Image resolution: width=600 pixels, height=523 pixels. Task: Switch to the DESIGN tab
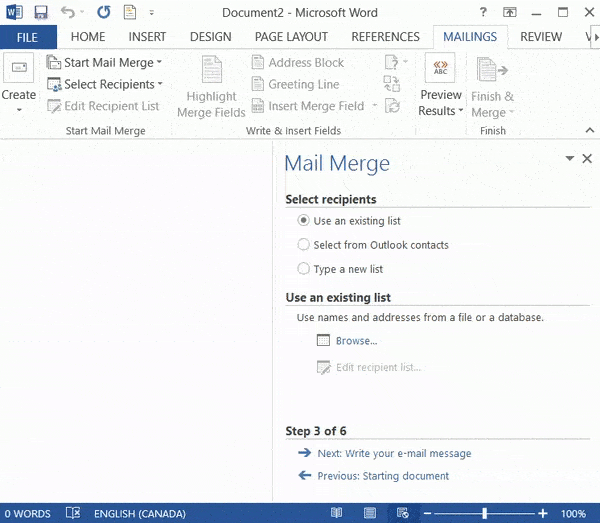(211, 37)
